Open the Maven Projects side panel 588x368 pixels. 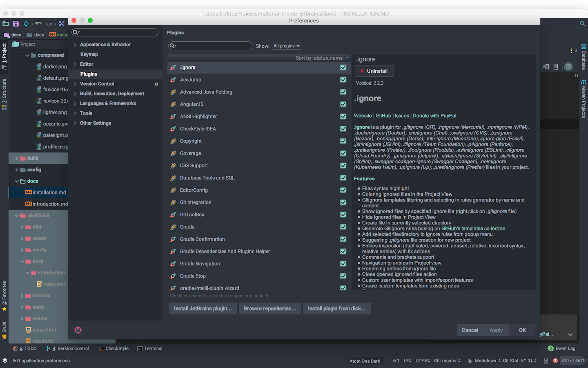click(584, 99)
